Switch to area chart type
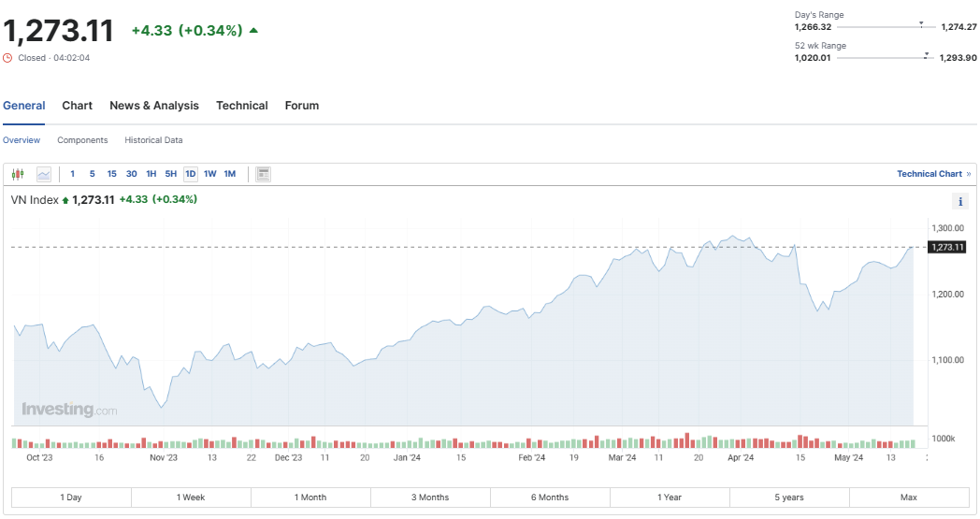This screenshot has height=519, width=980. point(44,174)
